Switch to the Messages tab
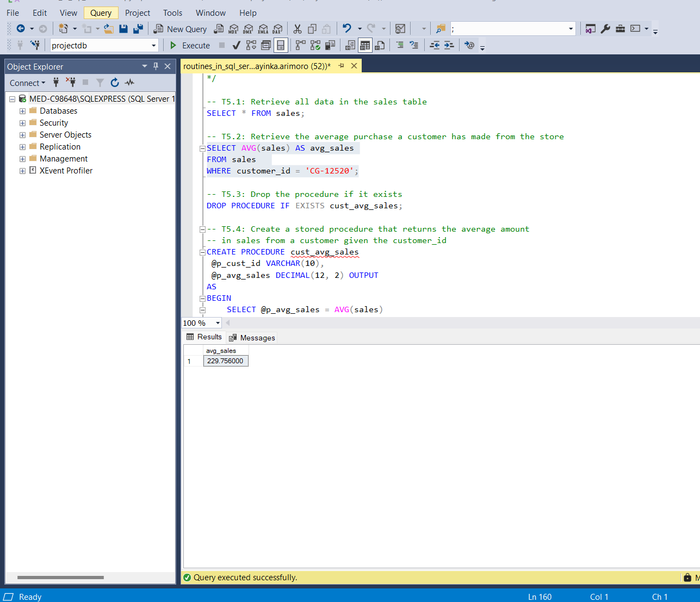This screenshot has height=602, width=700. [x=252, y=338]
